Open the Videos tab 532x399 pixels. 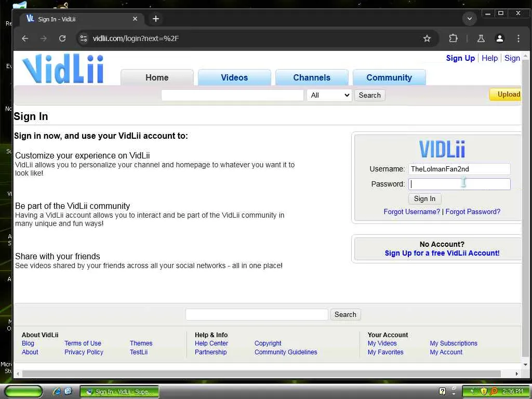pos(234,78)
